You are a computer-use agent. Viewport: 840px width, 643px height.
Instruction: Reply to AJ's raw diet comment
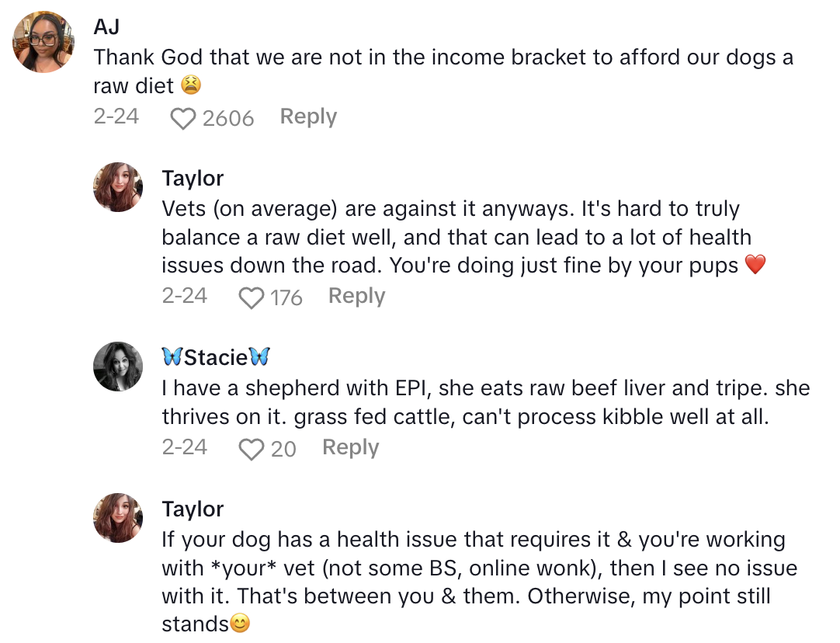(308, 117)
